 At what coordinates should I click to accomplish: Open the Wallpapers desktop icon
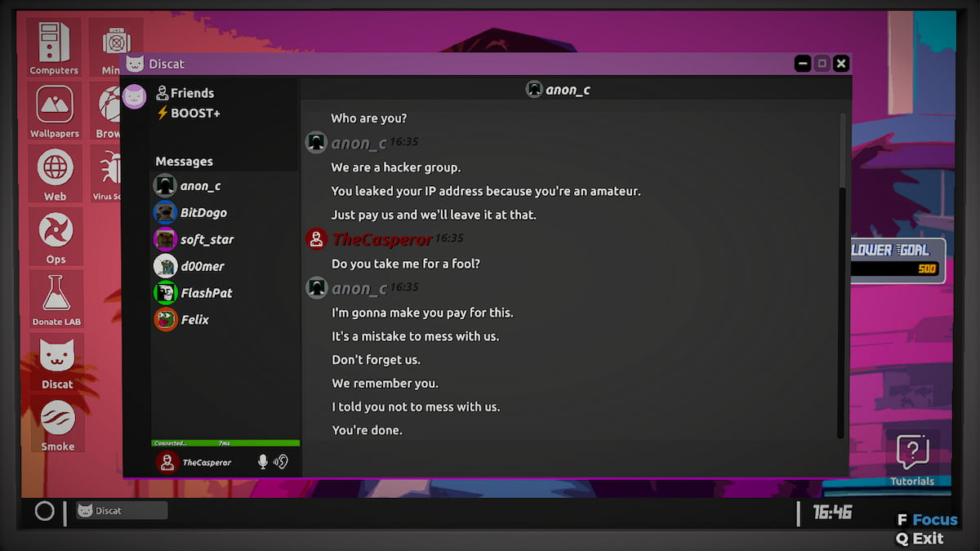tap(55, 110)
